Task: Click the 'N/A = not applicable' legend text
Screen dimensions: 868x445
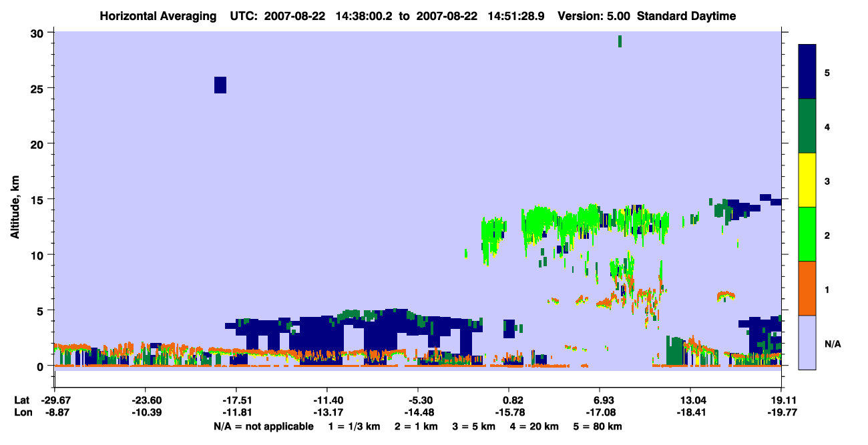Action: pyautogui.click(x=263, y=426)
